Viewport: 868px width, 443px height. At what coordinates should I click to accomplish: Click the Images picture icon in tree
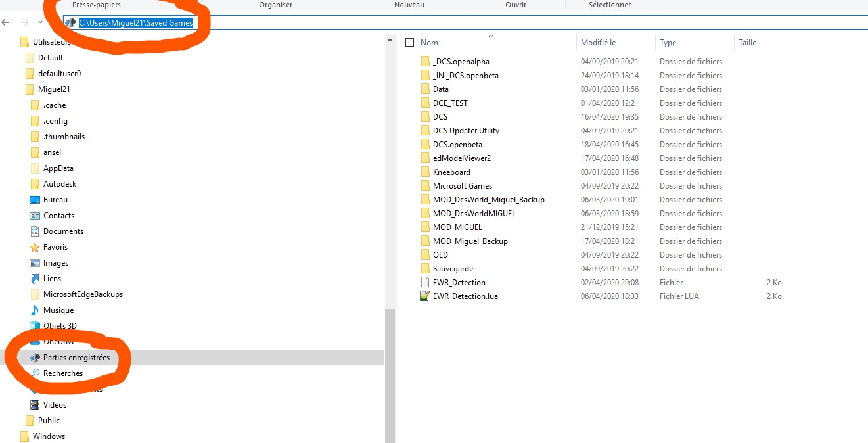point(35,263)
